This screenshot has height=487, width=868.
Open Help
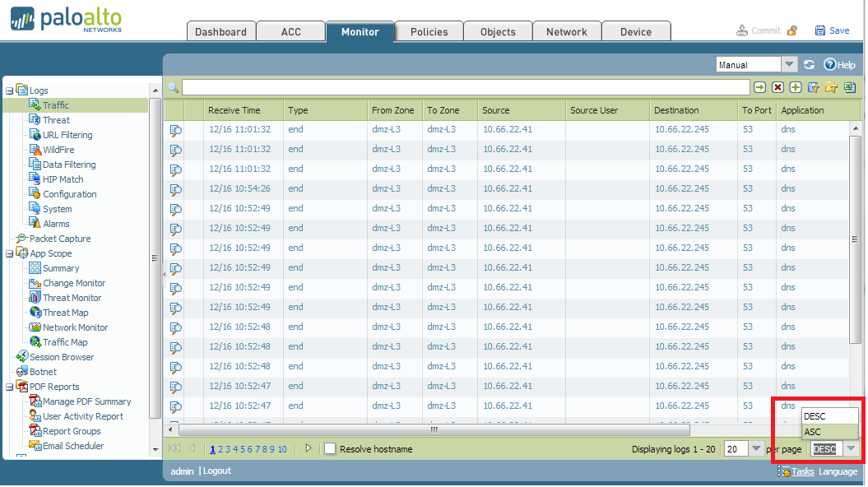click(x=840, y=65)
